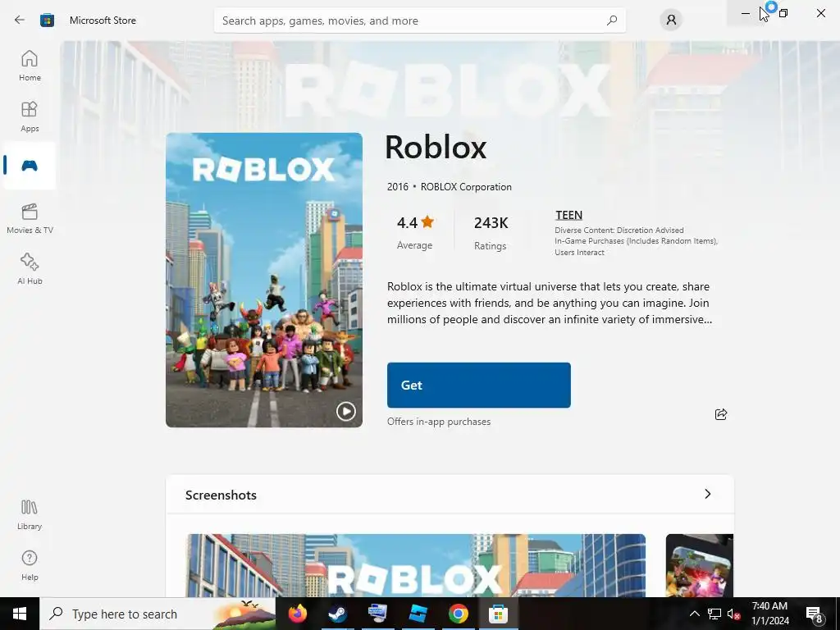The width and height of the screenshot is (840, 630).
Task: Open Steam from the taskbar
Action: [x=337, y=614]
